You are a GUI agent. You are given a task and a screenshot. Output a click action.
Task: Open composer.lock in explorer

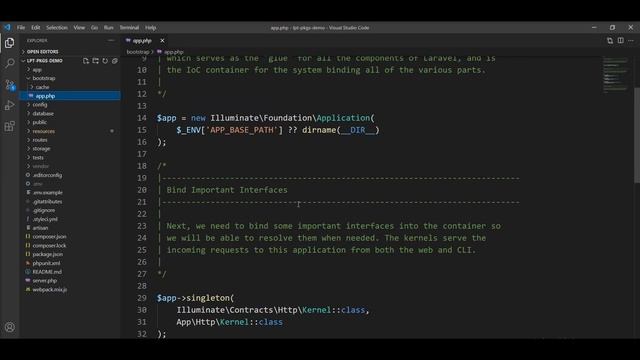pyautogui.click(x=70, y=246)
